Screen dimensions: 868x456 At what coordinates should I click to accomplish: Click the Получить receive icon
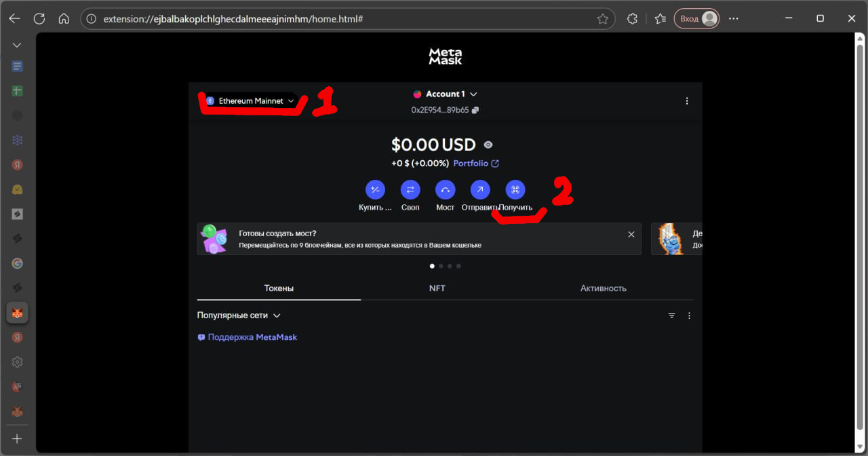click(515, 190)
